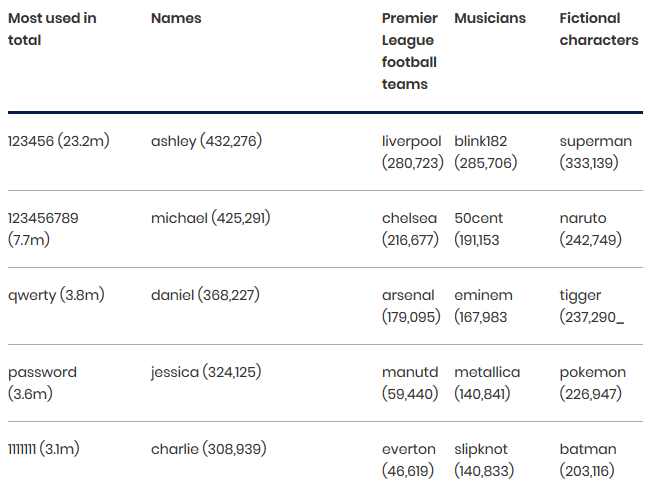The image size is (648, 496).
Task: Click the "qwerty (3.8m)" cell
Action: [x=56, y=295]
